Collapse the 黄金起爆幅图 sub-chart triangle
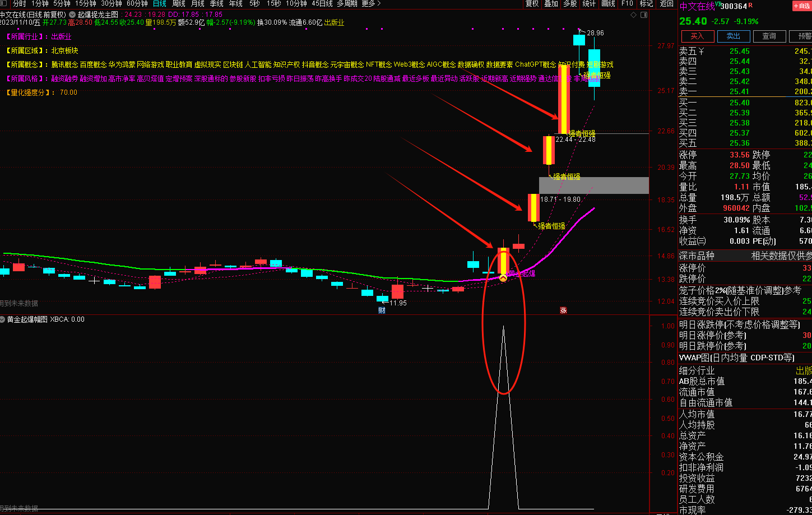The width and height of the screenshot is (812, 515). pos(3,319)
